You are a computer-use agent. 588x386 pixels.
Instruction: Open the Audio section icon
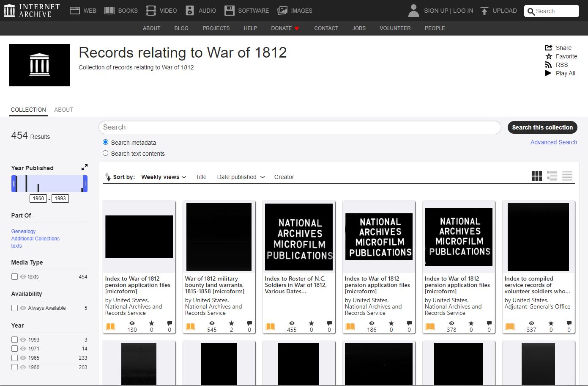[190, 11]
